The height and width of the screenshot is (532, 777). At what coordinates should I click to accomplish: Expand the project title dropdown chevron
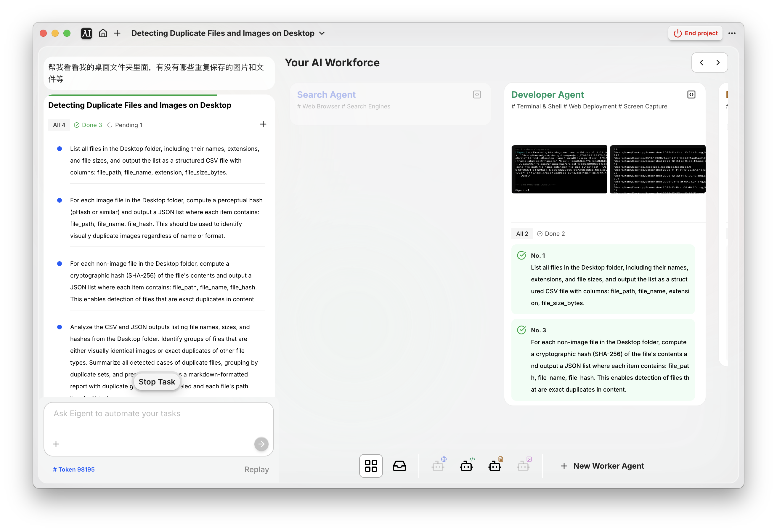322,33
